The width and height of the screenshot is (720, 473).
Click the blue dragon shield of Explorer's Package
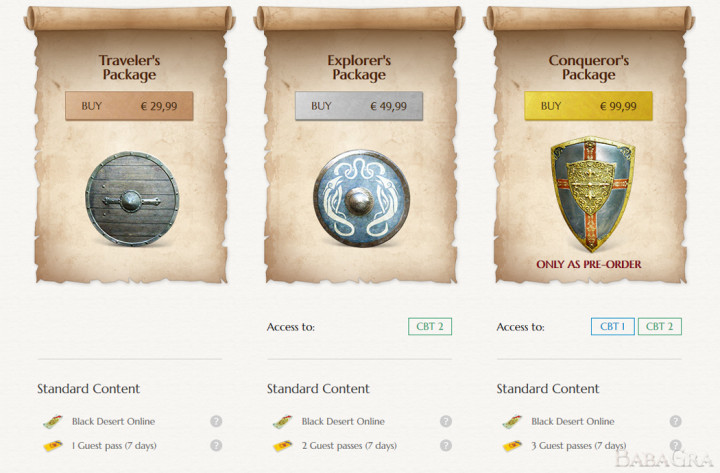361,198
